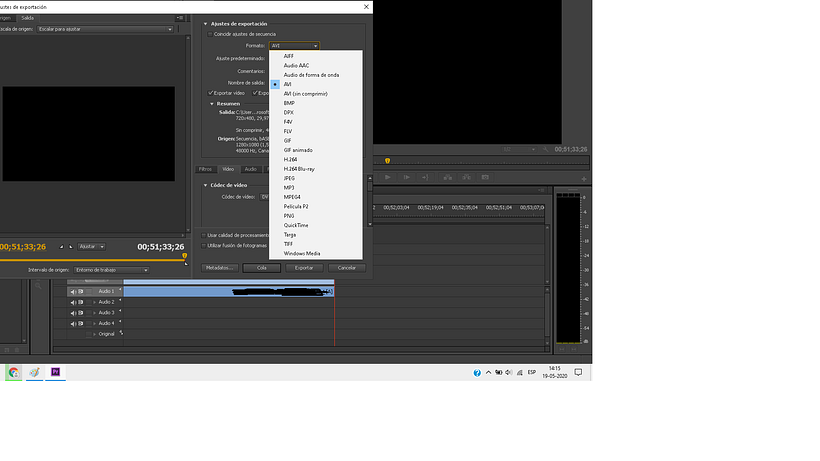Toggle sync lock icon on Audio 2
The image size is (820, 461).
[x=81, y=302]
